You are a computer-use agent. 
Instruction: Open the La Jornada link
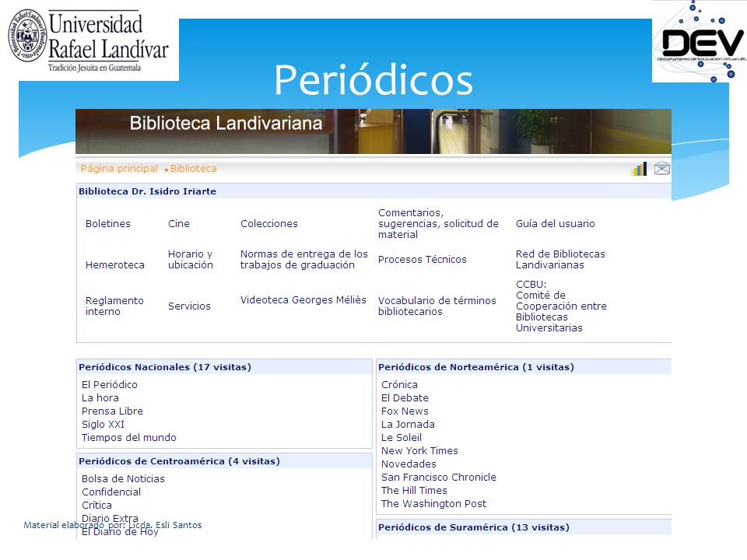(408, 425)
